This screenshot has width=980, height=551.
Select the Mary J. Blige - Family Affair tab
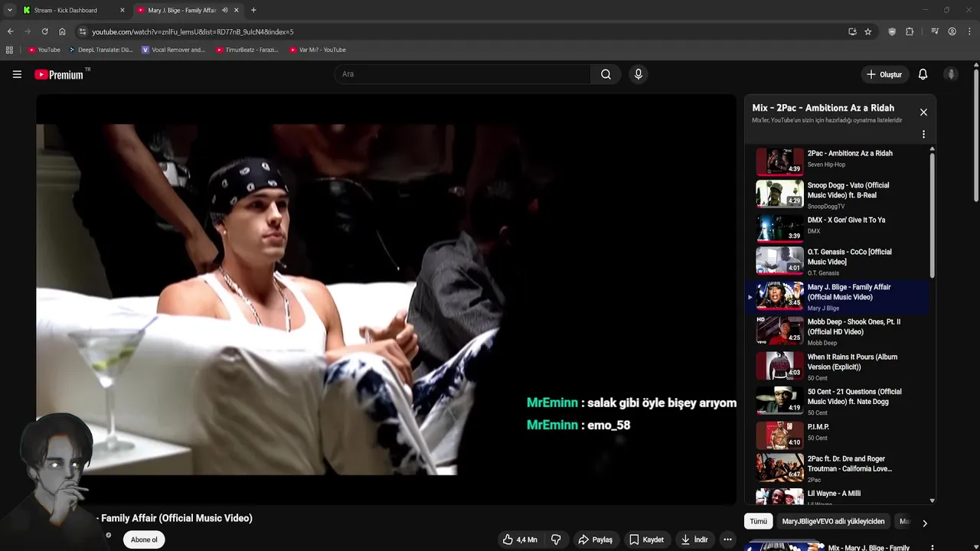point(188,10)
